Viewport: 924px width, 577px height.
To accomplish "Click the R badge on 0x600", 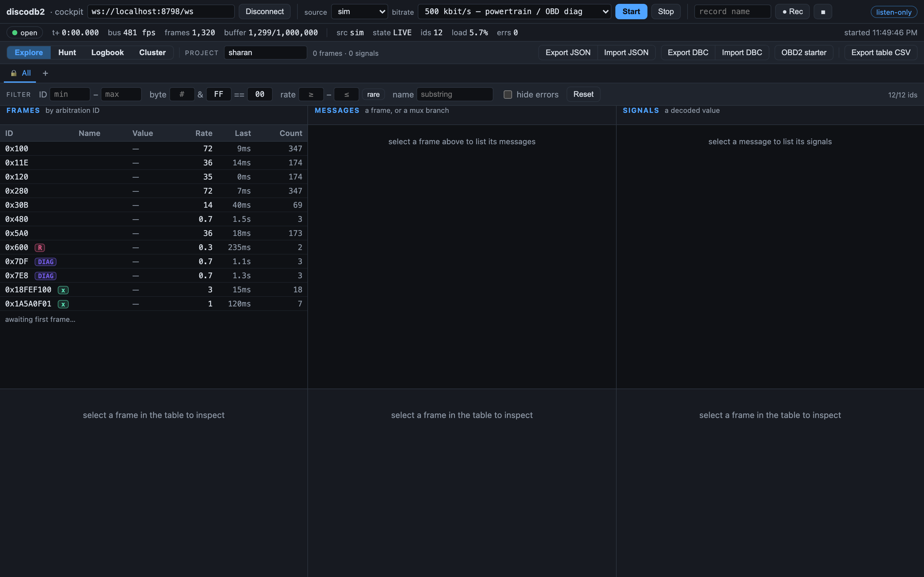I will pyautogui.click(x=40, y=248).
